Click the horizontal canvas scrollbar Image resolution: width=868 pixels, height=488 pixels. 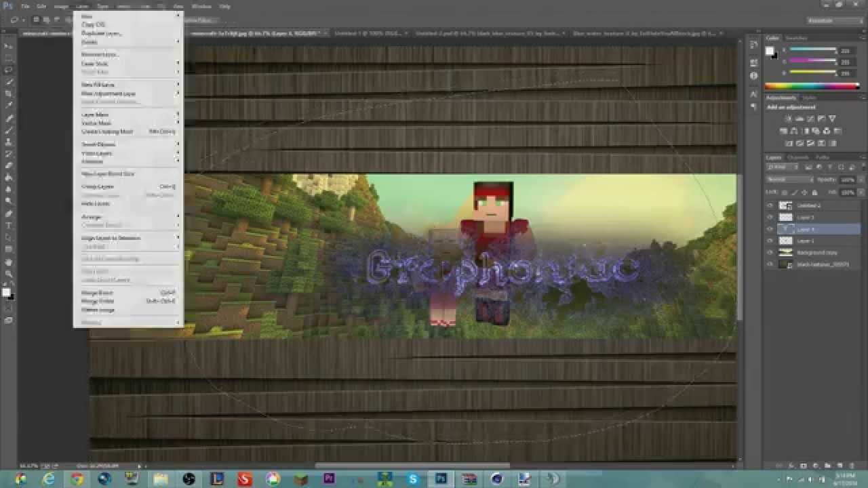412,466
